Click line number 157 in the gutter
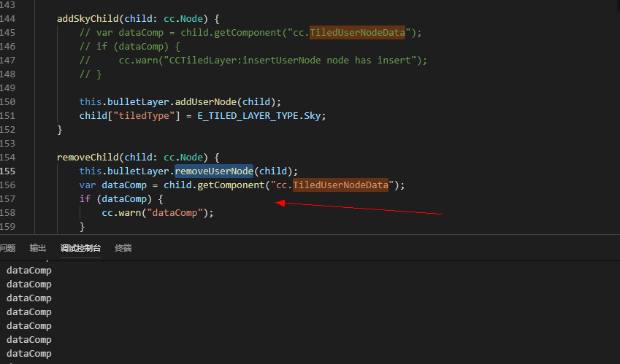620x364 pixels. (x=7, y=198)
